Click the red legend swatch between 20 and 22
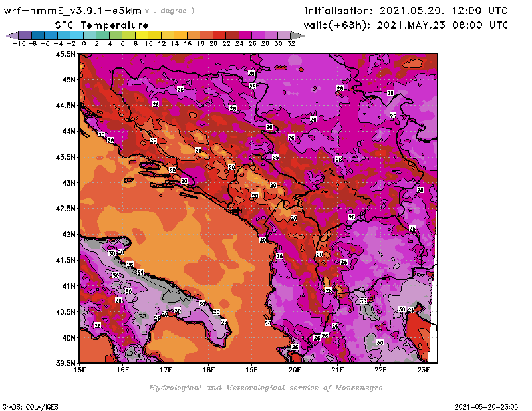Screen dimensions: 532x411 (x=219, y=36)
